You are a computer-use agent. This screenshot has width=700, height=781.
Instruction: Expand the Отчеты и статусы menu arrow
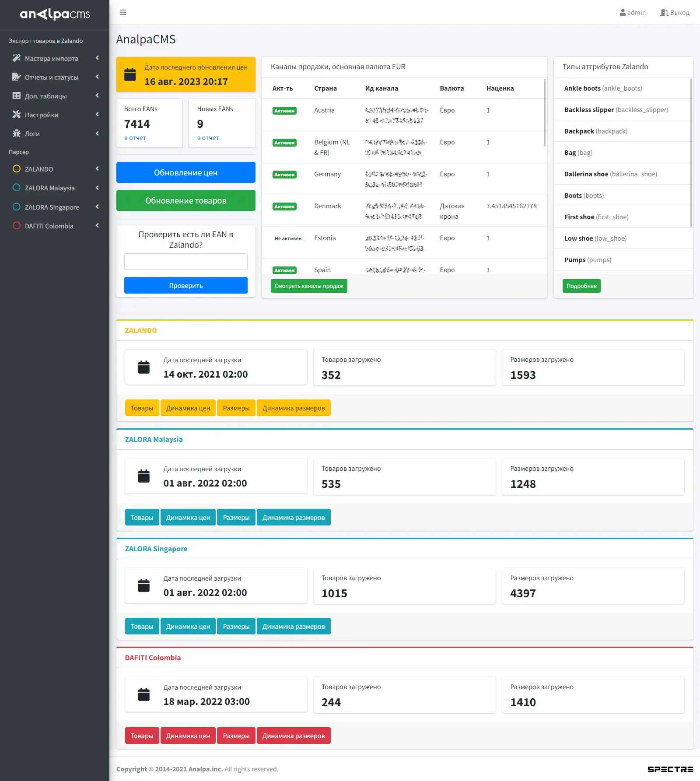[x=97, y=77]
